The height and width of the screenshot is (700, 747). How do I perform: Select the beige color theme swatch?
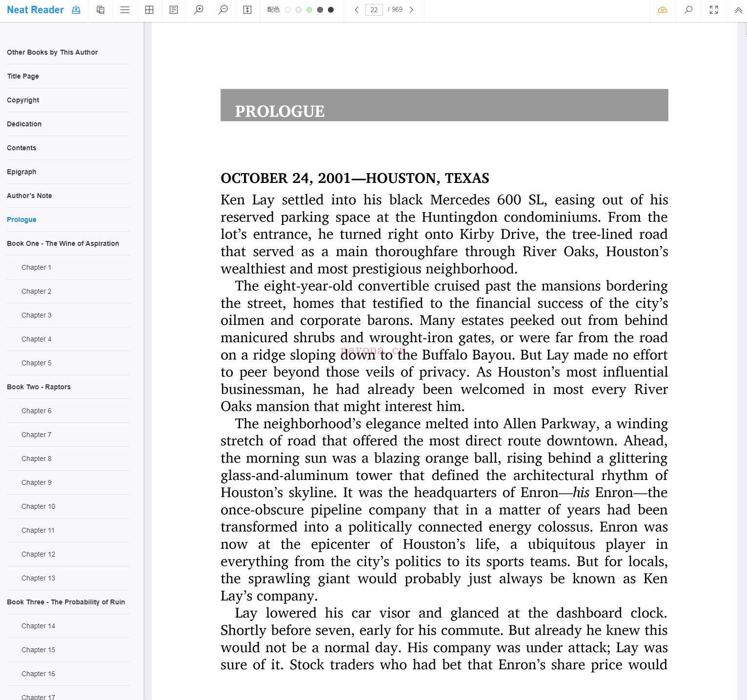[299, 10]
